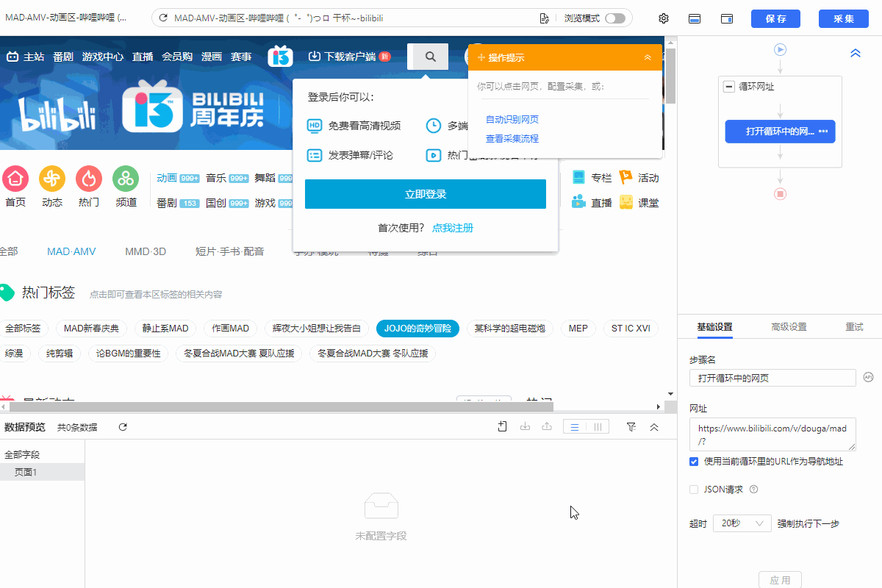The image size is (882, 588).
Task: Click the 步骤名 input field
Action: pos(772,378)
